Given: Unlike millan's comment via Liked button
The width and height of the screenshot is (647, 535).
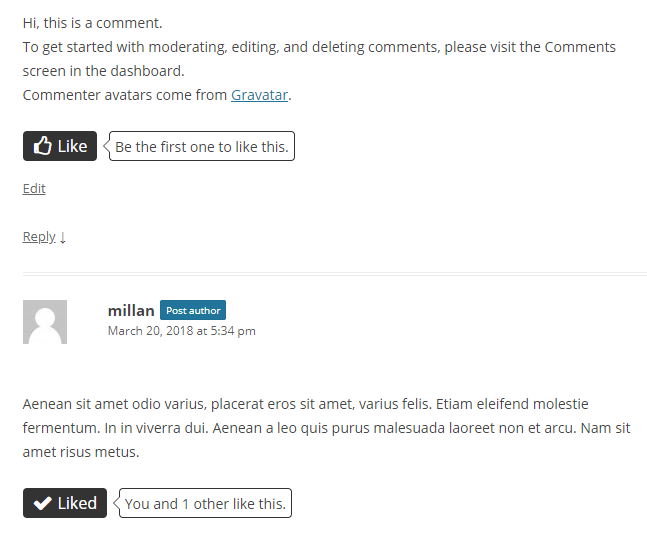Looking at the screenshot, I should pos(65,503).
